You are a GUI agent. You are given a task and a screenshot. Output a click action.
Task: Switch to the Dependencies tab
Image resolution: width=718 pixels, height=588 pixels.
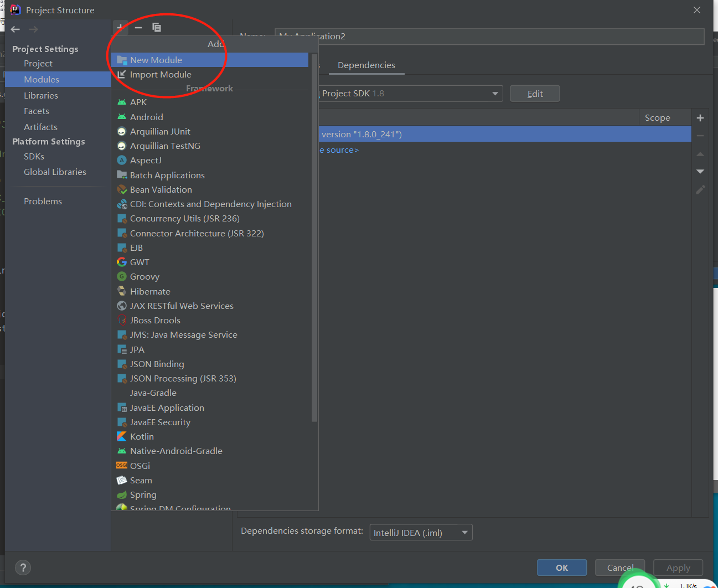click(x=366, y=65)
